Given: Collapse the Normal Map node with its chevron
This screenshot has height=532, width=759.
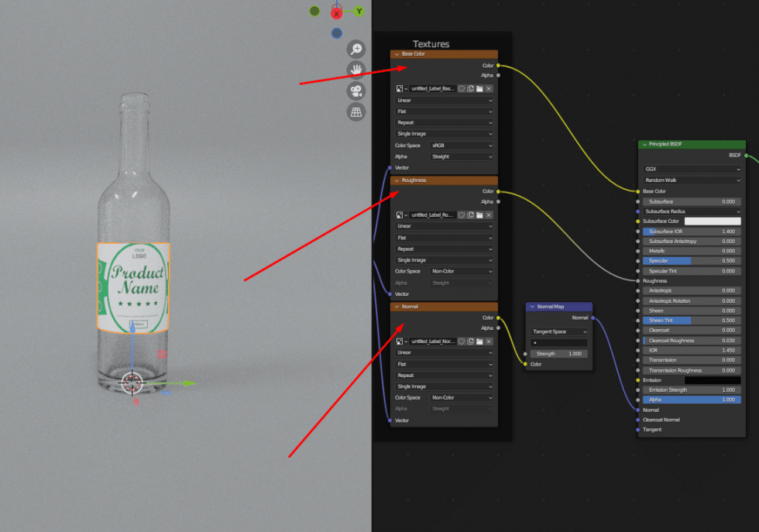Looking at the screenshot, I should coord(531,307).
